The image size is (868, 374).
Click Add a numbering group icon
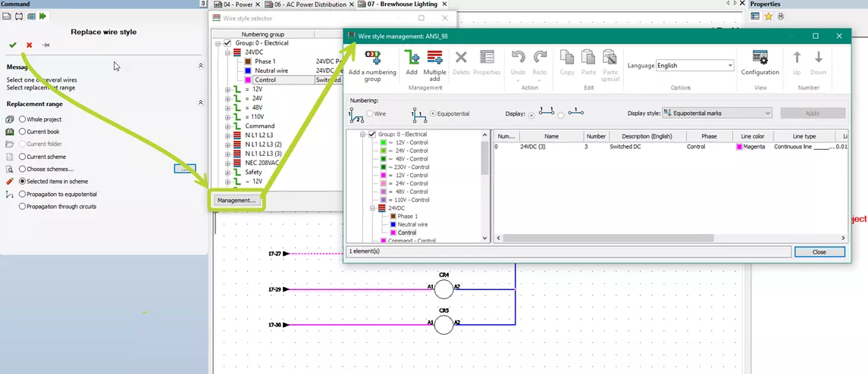(x=372, y=58)
